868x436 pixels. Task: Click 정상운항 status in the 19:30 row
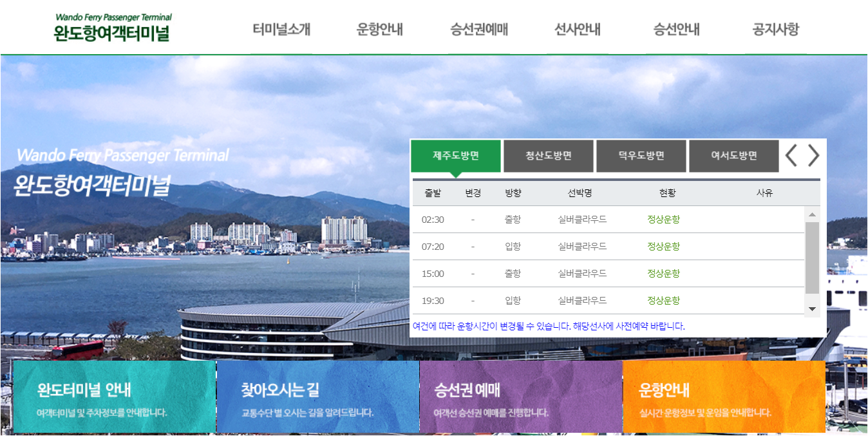click(x=663, y=301)
